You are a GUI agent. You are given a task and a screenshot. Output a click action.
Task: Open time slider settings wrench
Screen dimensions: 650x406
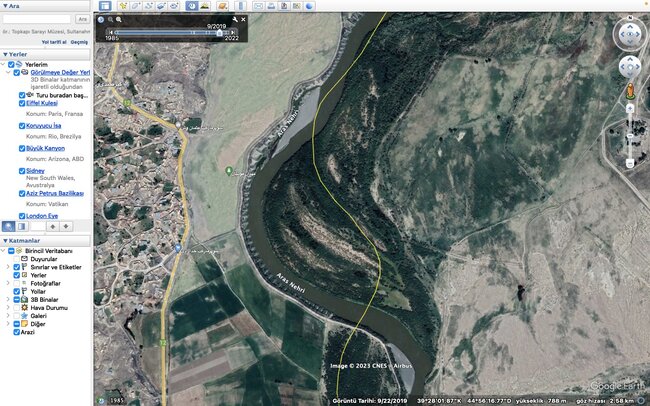pyautogui.click(x=234, y=19)
